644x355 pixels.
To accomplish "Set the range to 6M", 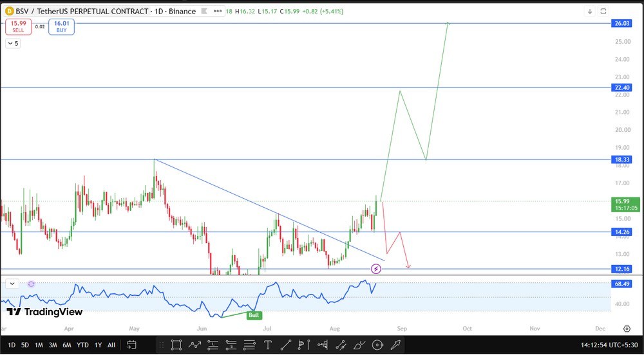I will tap(66, 345).
